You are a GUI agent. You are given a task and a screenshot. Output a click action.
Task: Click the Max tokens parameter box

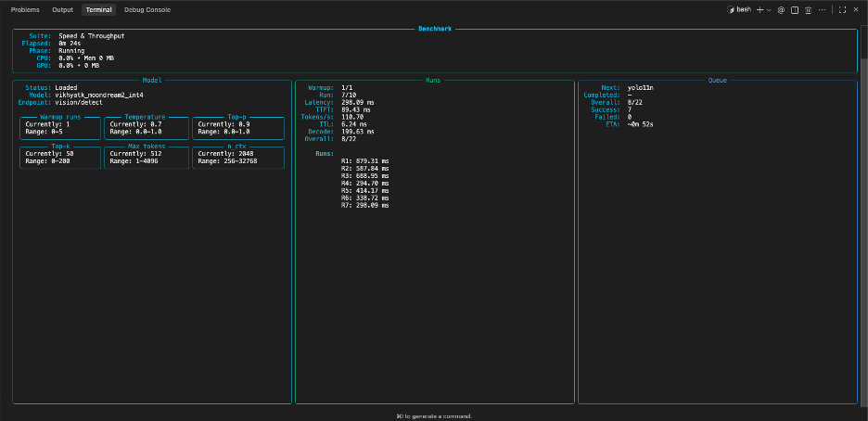click(145, 157)
